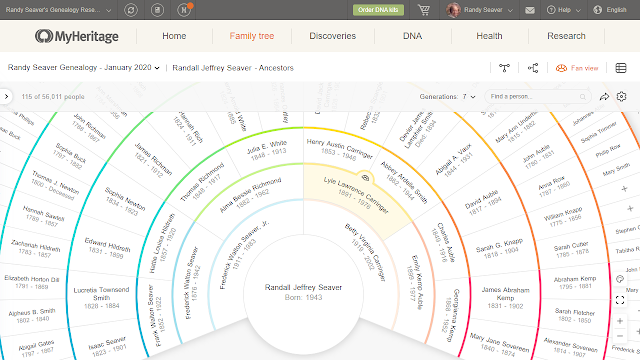Open the Research tab

click(566, 36)
